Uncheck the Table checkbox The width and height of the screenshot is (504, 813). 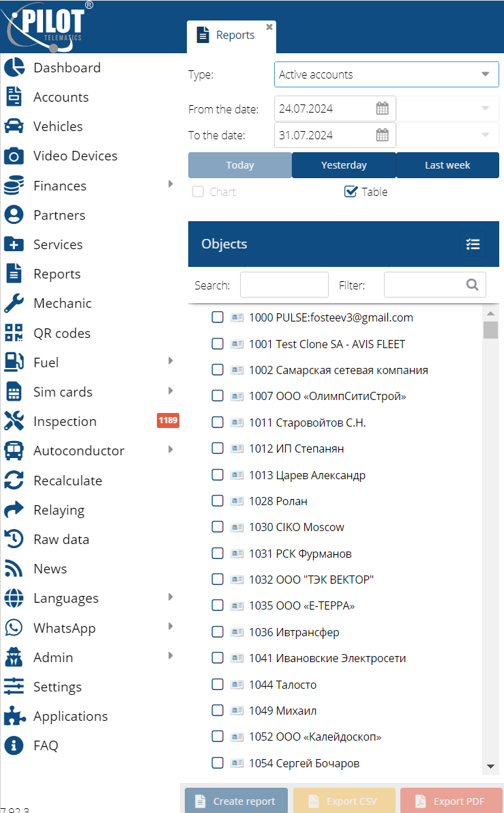pyautogui.click(x=351, y=192)
